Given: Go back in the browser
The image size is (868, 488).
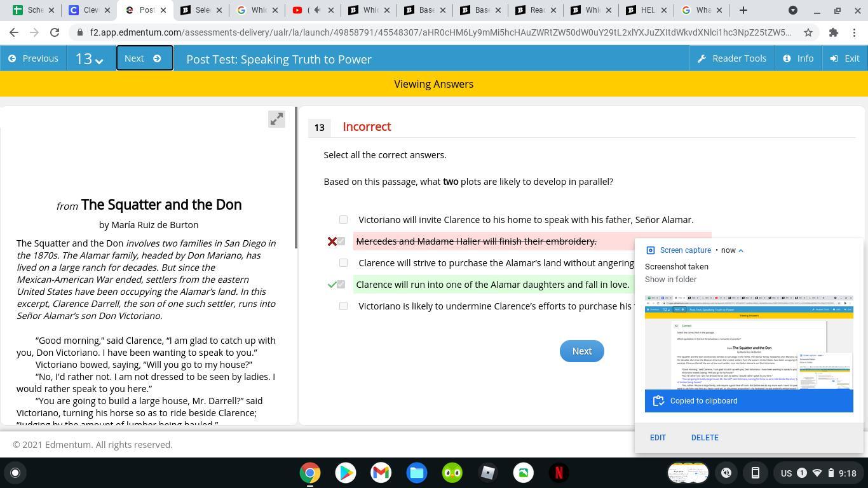Looking at the screenshot, I should point(14,32).
